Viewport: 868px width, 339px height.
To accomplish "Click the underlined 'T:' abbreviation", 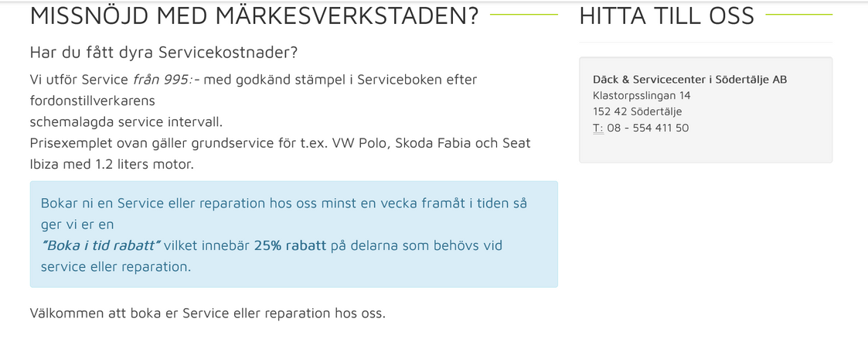I will click(x=598, y=128).
